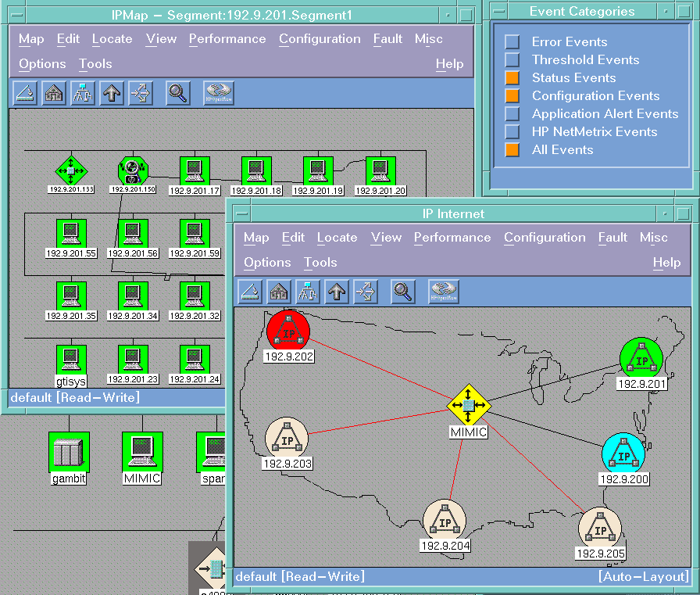This screenshot has width=700, height=595.
Task: Toggle the orange All Events button
Action: coord(512,149)
